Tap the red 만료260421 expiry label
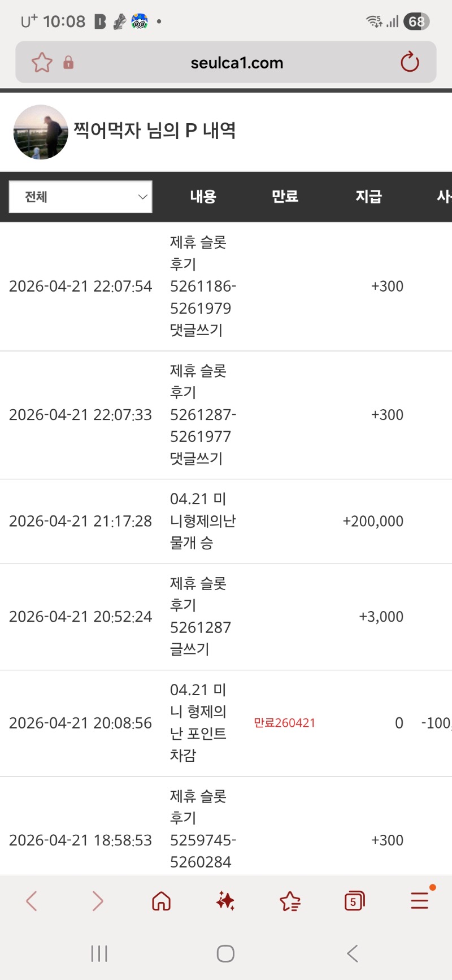Viewport: 452px width, 980px height. coord(284,723)
